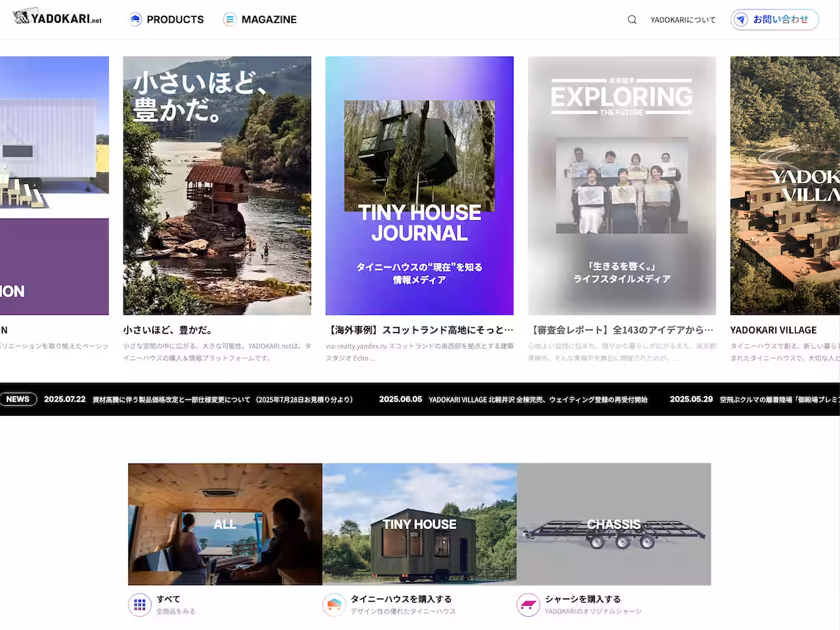This screenshot has width=840, height=630.
Task: Click the blue PRODUCTS house icon
Action: tap(135, 20)
